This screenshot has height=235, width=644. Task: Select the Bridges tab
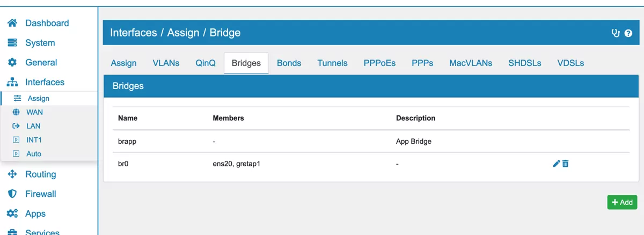point(246,63)
